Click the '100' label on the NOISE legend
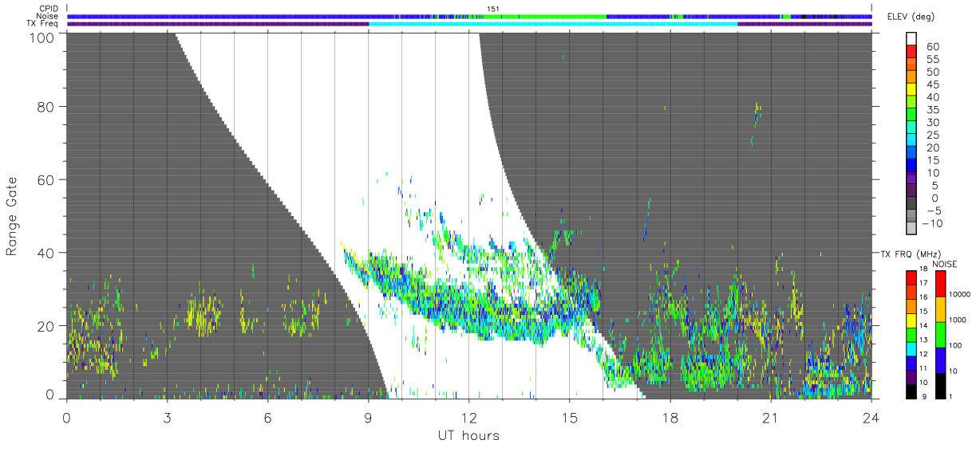Image resolution: width=980 pixels, height=452 pixels. pos(955,345)
